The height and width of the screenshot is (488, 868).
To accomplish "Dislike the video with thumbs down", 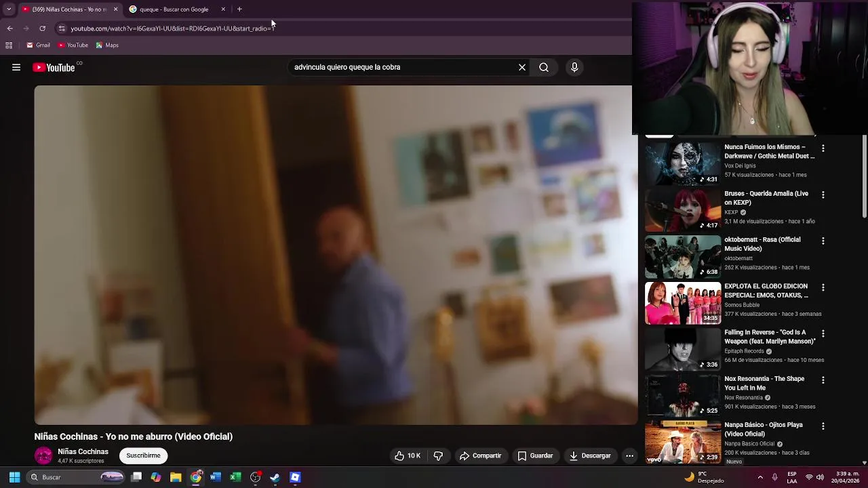I will pyautogui.click(x=438, y=455).
